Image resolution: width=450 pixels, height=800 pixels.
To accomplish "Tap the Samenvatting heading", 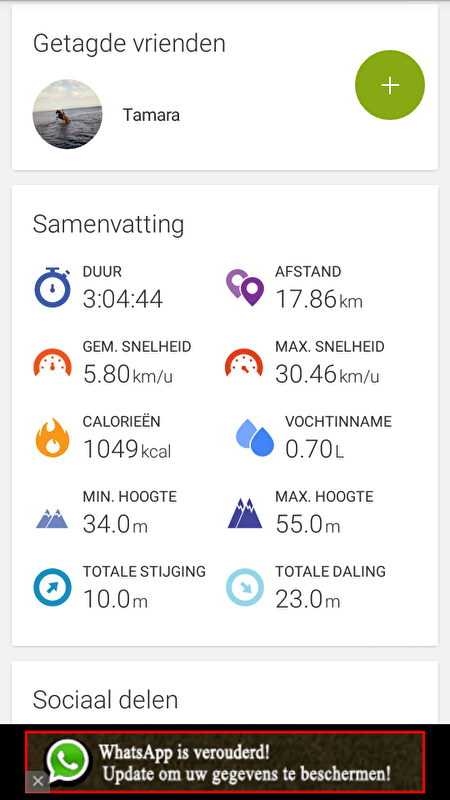I will (x=108, y=224).
